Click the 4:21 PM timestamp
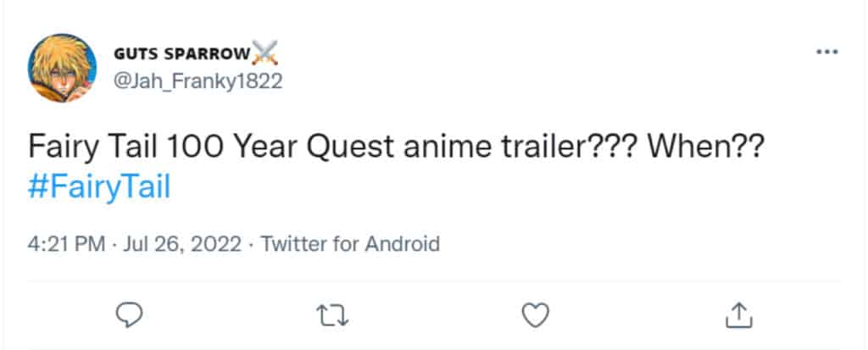The image size is (868, 350). click(66, 245)
